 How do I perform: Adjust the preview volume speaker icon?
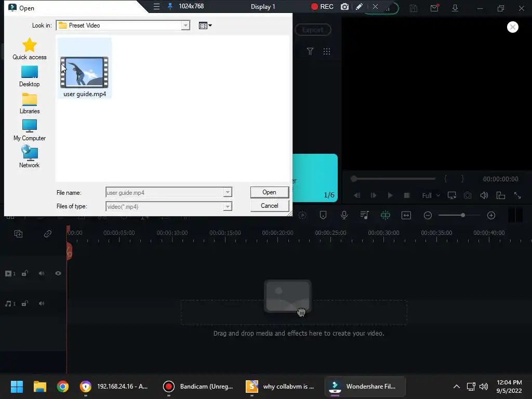pos(484,195)
